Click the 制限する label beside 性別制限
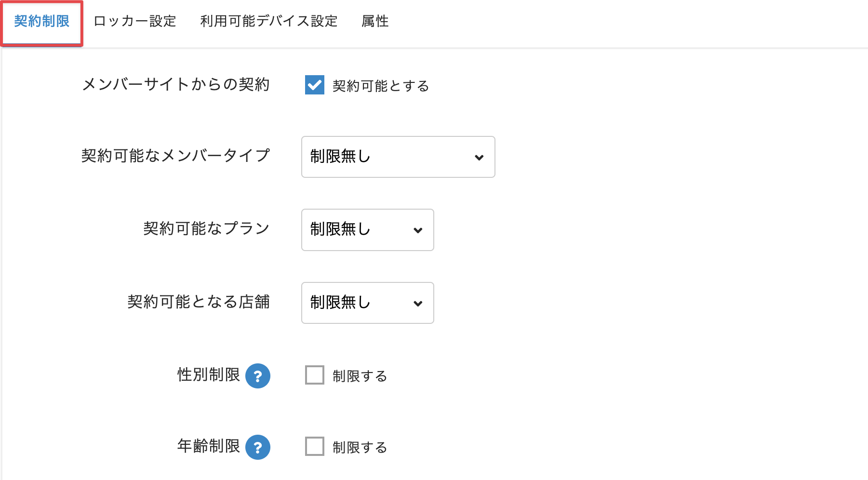 click(x=360, y=376)
